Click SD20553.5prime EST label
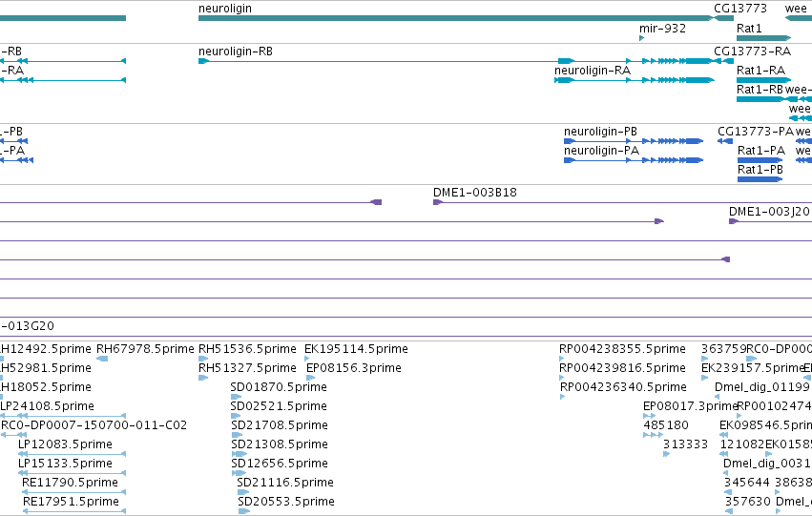 click(286, 502)
